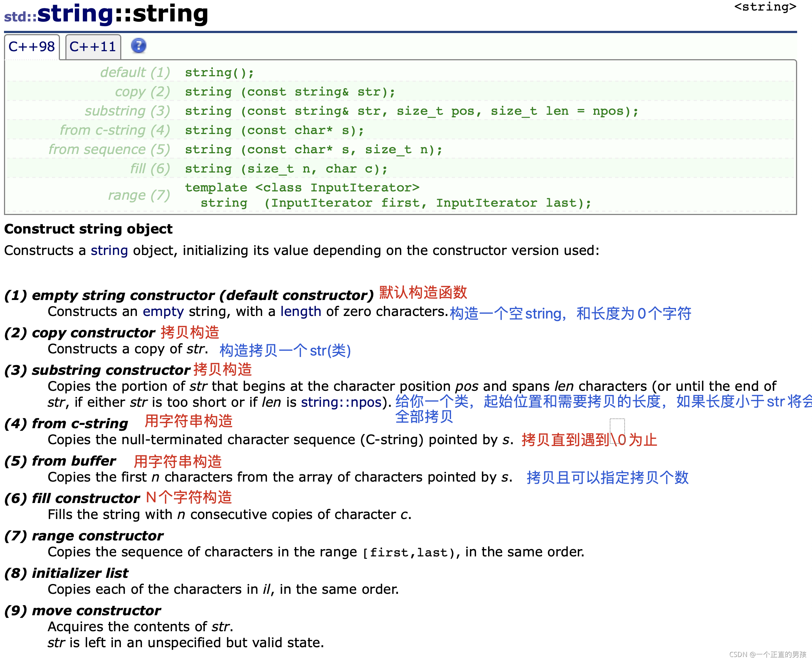Screen dimensions: 812x661
Task: Follow the 'length' hyperlink
Action: click(x=300, y=312)
